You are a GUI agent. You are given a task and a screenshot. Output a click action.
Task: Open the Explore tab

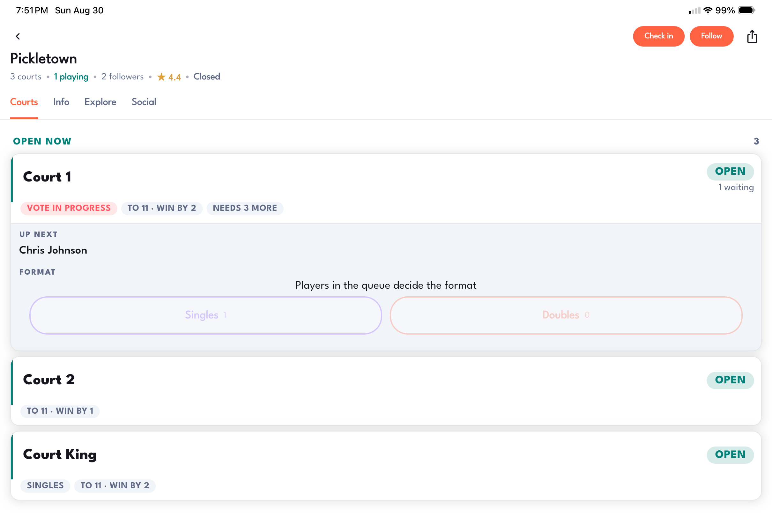coord(100,102)
